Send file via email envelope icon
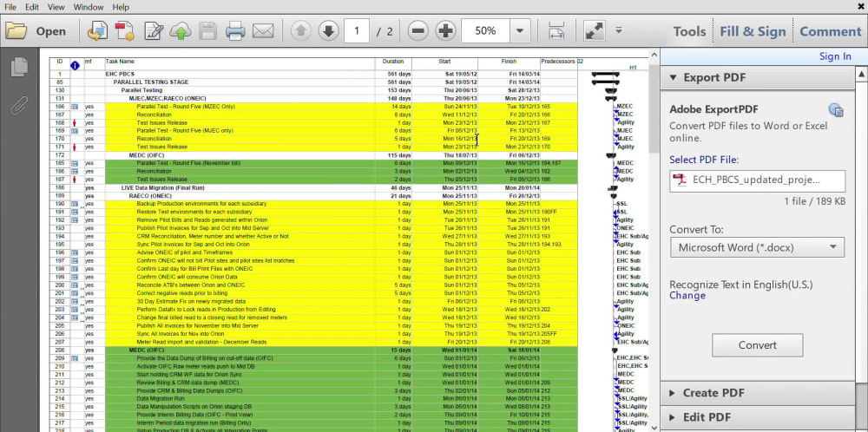 coord(263,31)
